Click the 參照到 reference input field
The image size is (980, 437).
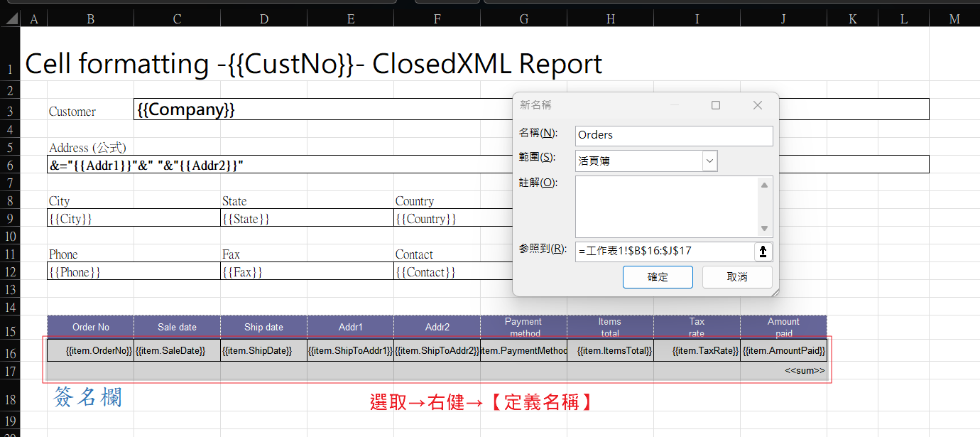664,251
